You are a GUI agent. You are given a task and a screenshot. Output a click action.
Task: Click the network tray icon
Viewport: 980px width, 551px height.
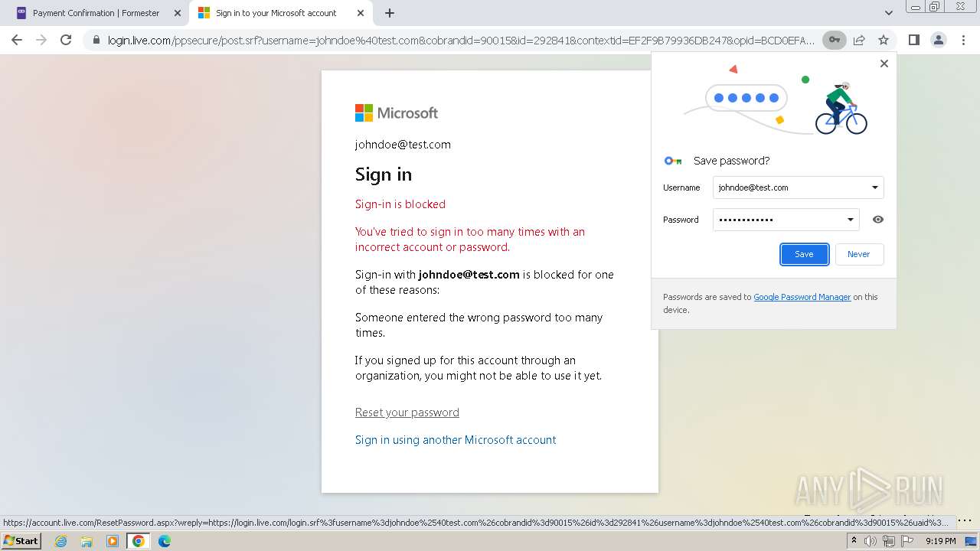coord(888,541)
